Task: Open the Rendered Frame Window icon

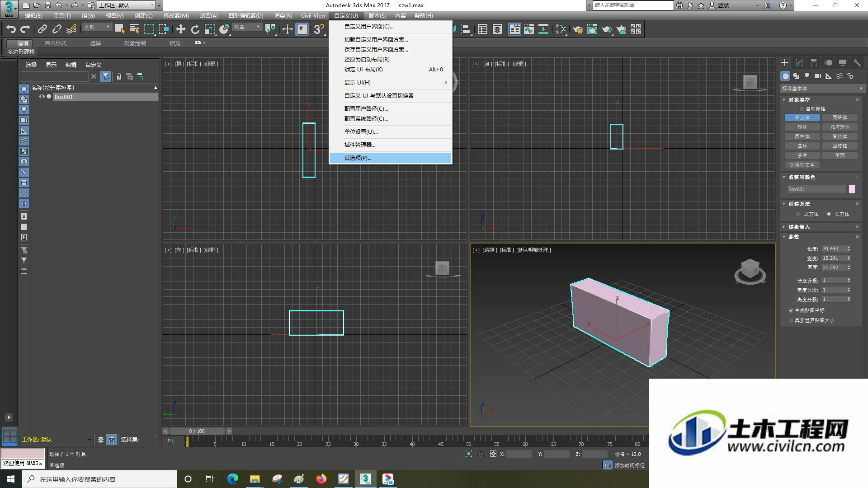Action: click(x=592, y=29)
